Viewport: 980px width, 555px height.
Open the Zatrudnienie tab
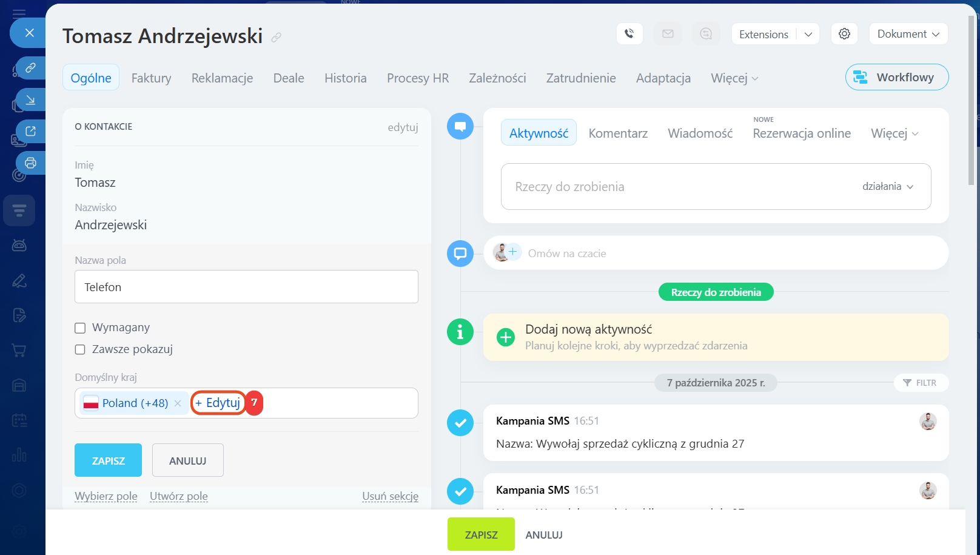(581, 78)
